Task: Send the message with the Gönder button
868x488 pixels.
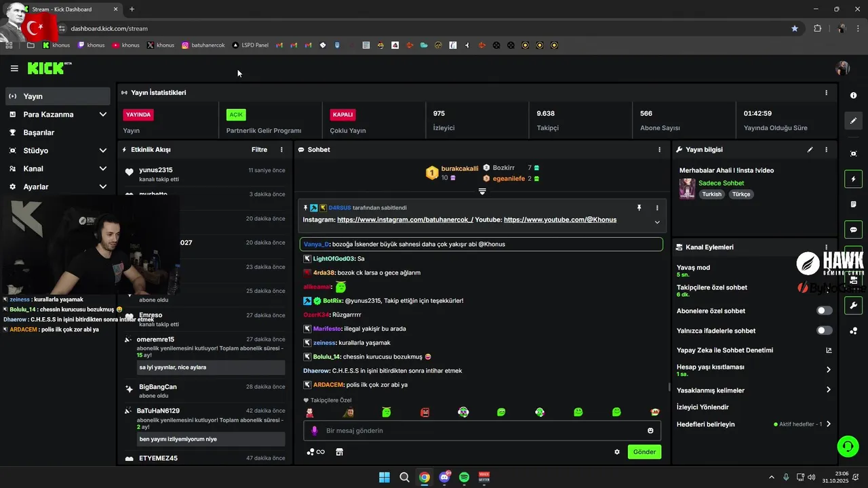Action: click(x=644, y=452)
